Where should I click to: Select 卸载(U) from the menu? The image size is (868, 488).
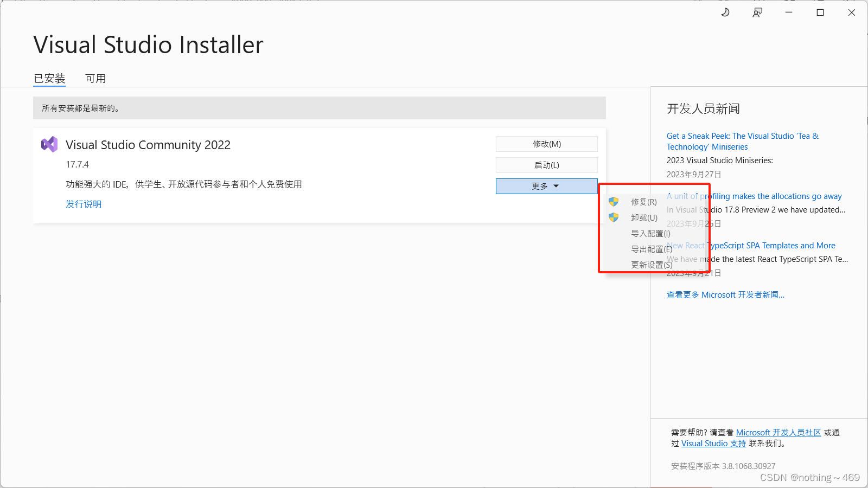(644, 217)
